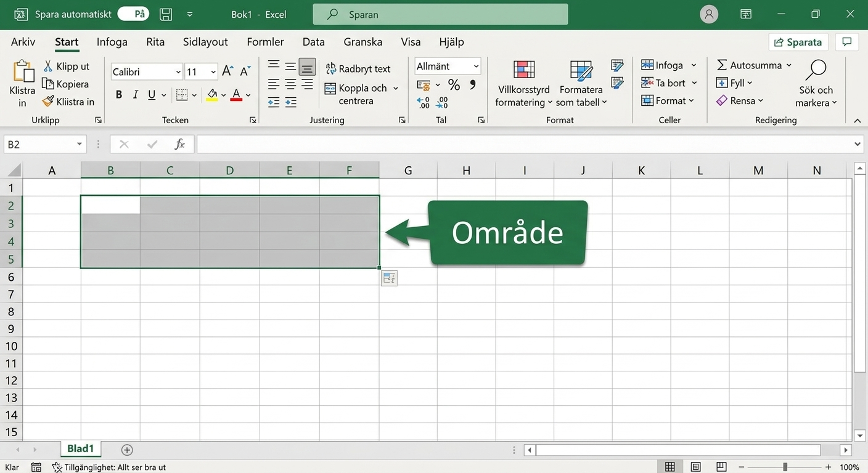Image resolution: width=868 pixels, height=473 pixels.
Task: Click Radbryt text button
Action: coord(358,68)
